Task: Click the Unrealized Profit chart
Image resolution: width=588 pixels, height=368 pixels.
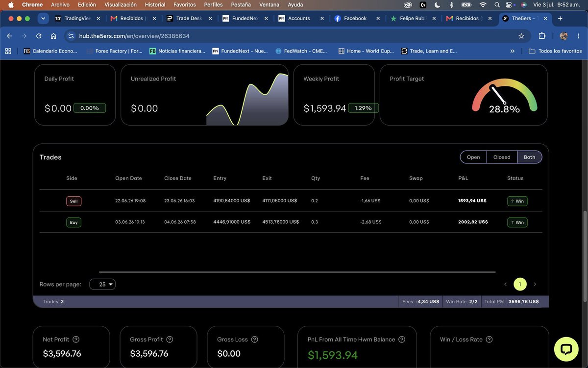Action: (247, 100)
